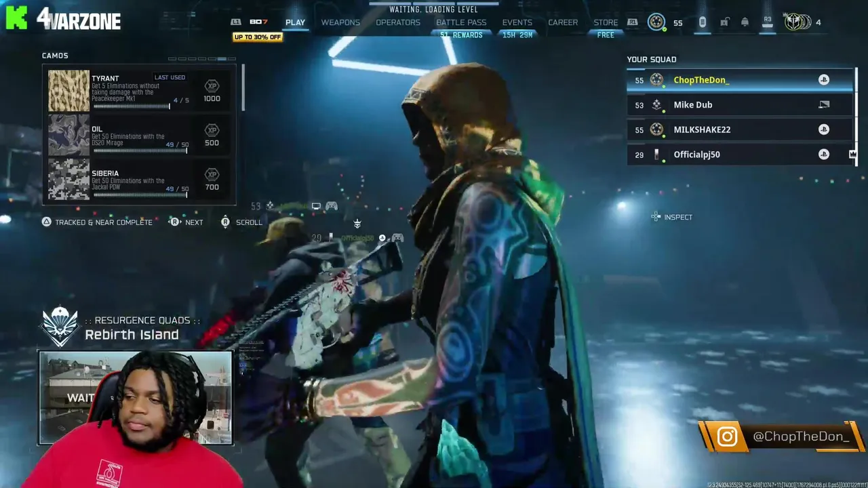Click the BO7 game switcher logo
The image size is (868, 488).
click(x=258, y=22)
